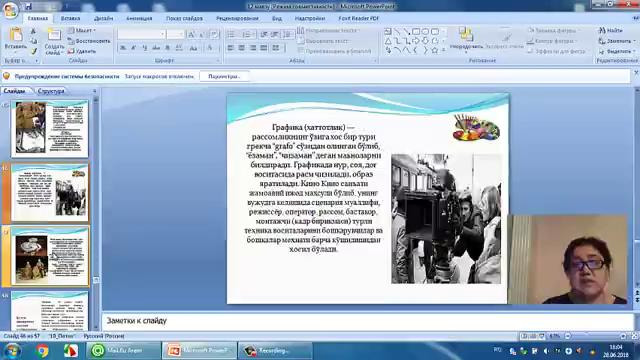The height and width of the screenshot is (360, 640).
Task: Click the Numbering list icon
Action: 247,34
